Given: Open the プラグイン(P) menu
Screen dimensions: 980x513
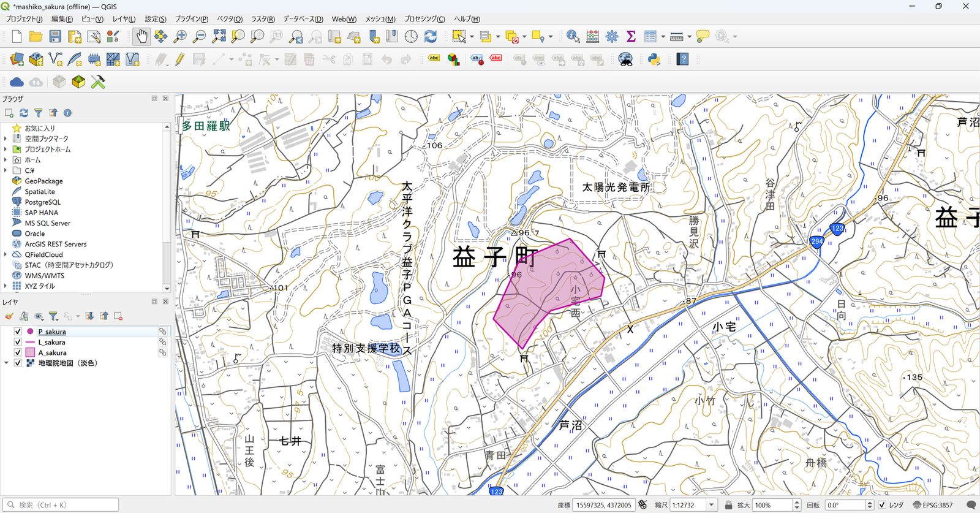Looking at the screenshot, I should (x=192, y=19).
